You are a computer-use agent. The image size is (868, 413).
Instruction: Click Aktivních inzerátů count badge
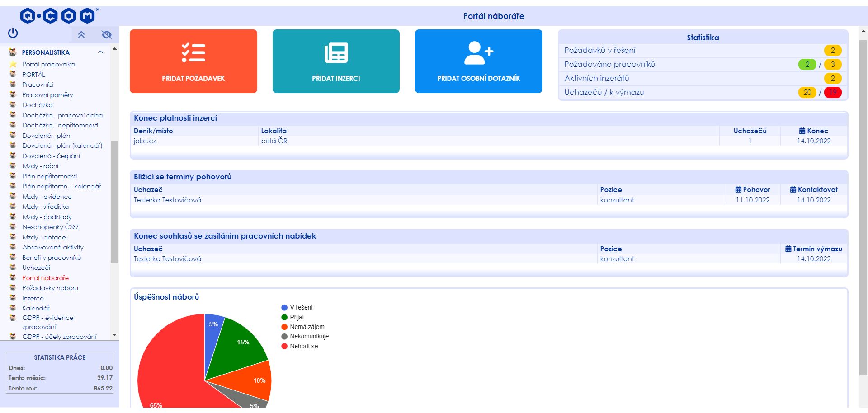[832, 78]
